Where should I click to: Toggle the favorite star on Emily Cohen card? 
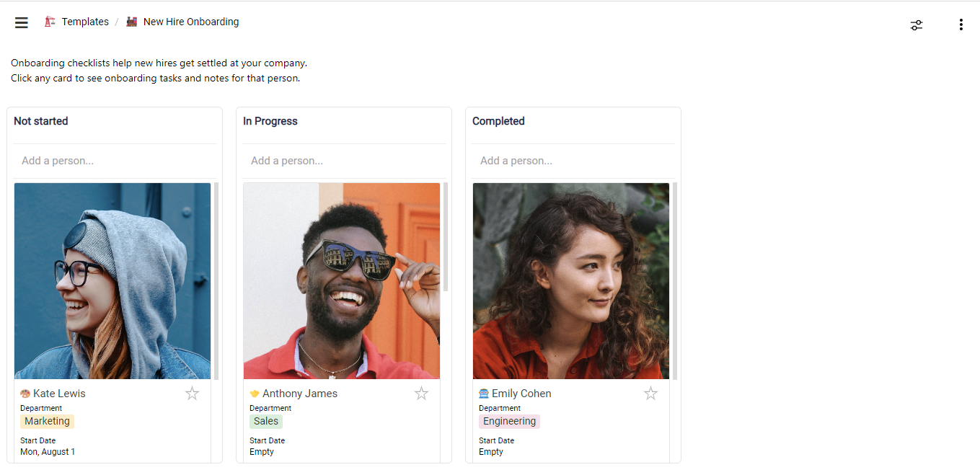[x=650, y=393]
